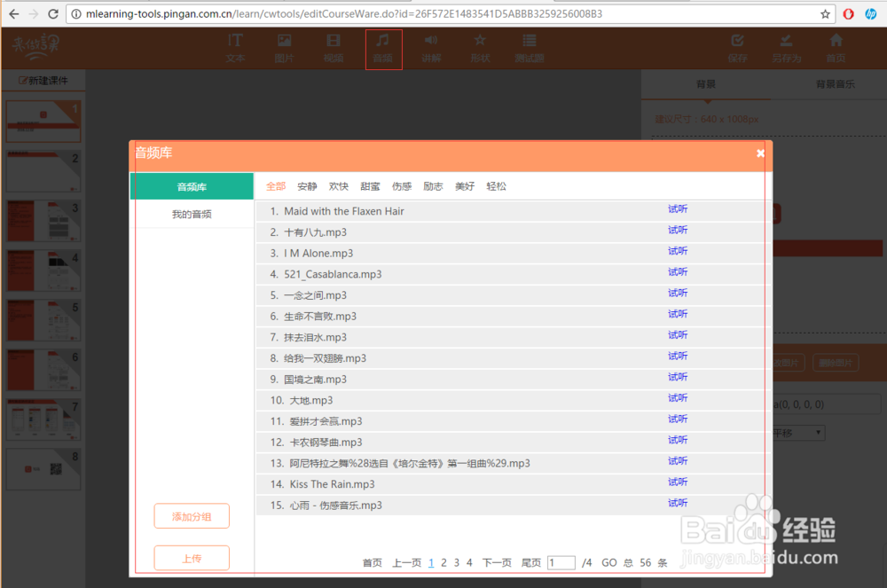This screenshot has width=887, height=588.
Task: Click 试听 for Kiss The Rain.mp3
Action: pos(678,482)
